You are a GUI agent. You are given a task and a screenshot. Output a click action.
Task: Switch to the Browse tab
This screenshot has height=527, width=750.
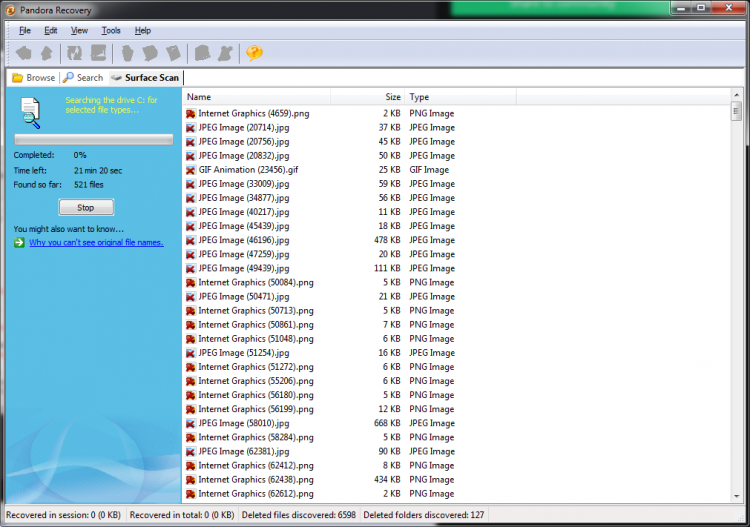[x=33, y=77]
